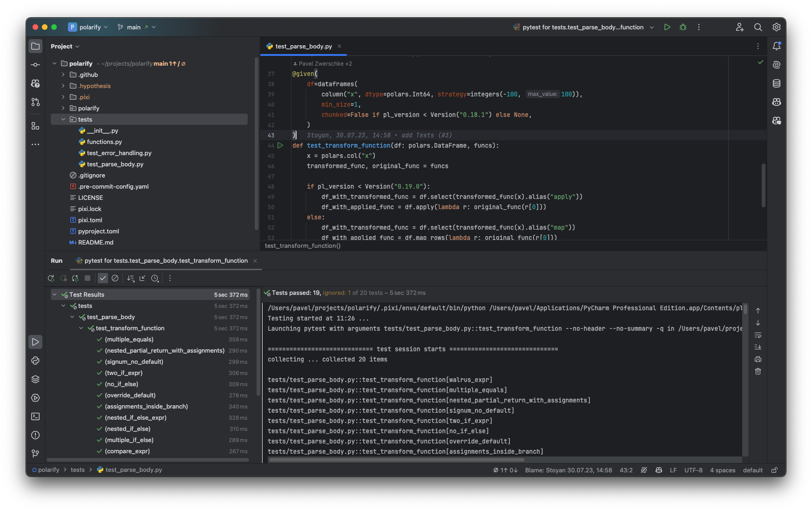
Task: Open run toolbar more actions menu
Action: click(x=170, y=278)
